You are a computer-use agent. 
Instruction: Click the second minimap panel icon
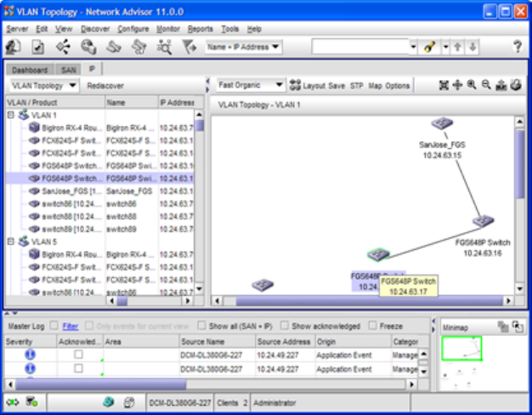518,327
